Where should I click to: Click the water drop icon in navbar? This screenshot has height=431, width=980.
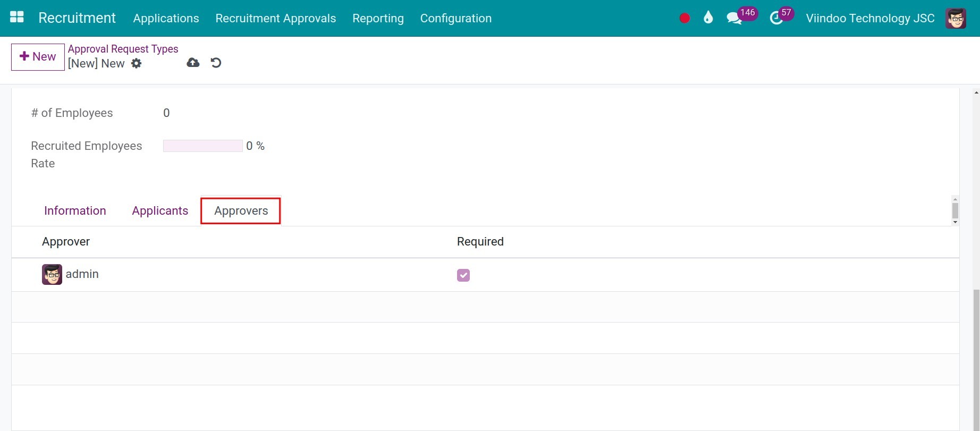pos(708,18)
